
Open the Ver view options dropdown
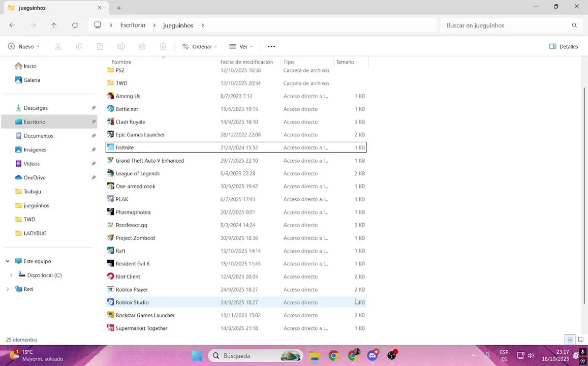coord(241,46)
